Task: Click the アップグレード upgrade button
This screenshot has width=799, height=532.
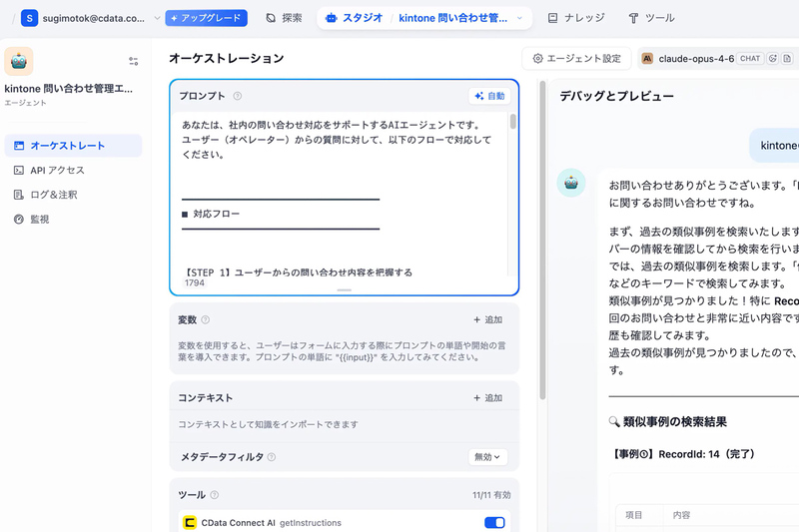Action: point(207,18)
